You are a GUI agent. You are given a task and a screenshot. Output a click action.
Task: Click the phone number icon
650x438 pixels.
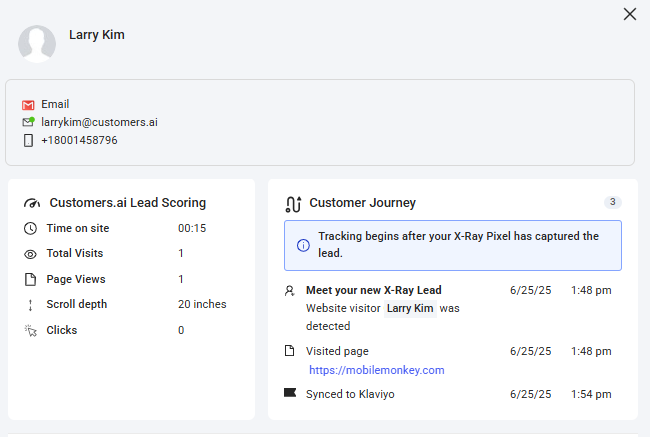coord(28,141)
